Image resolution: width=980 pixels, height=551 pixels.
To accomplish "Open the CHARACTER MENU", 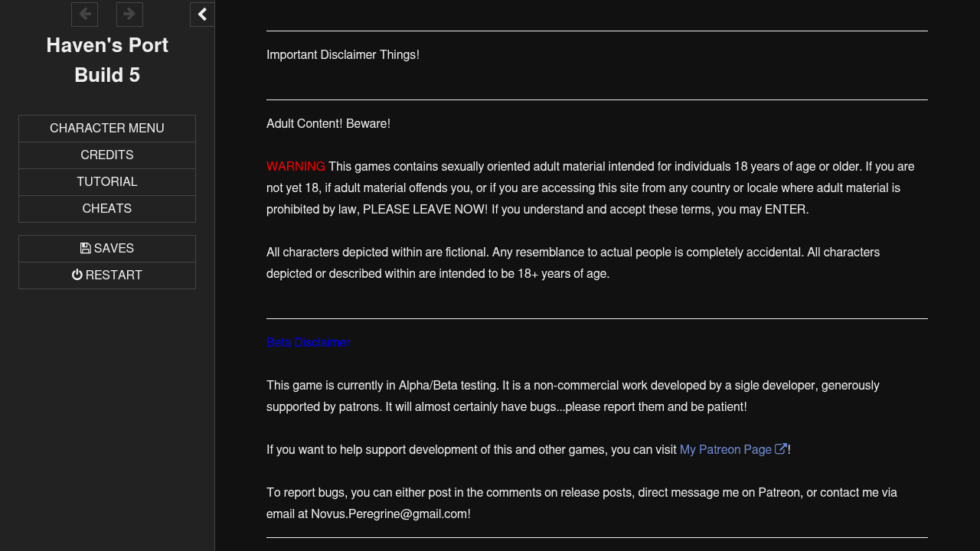I will click(107, 129).
